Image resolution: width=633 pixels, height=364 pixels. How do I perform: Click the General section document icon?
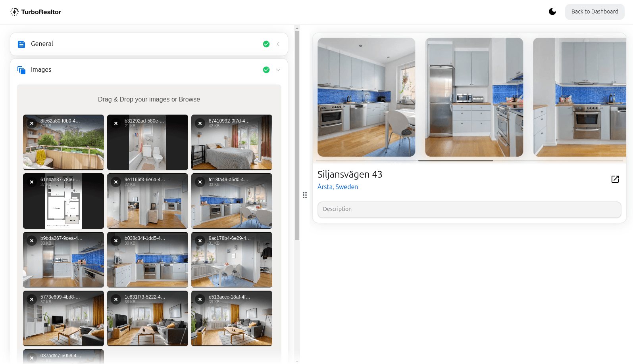pyautogui.click(x=21, y=44)
